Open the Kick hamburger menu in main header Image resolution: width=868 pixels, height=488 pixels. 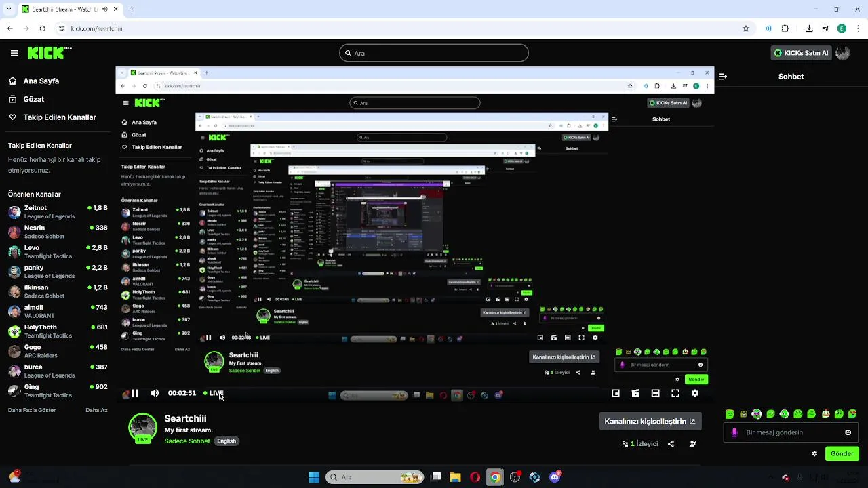point(14,53)
